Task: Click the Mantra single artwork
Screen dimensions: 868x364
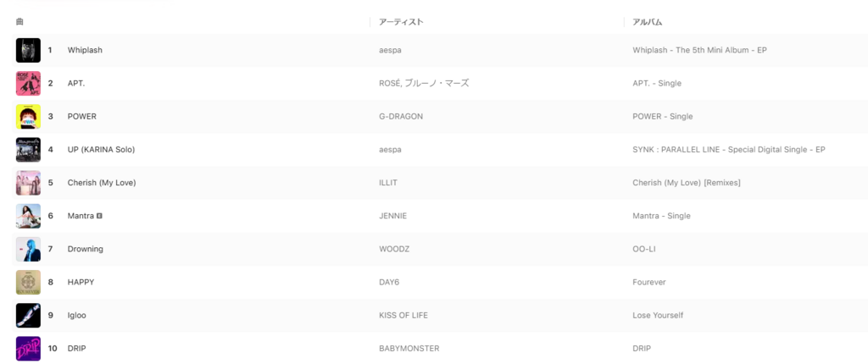Action: click(x=28, y=216)
